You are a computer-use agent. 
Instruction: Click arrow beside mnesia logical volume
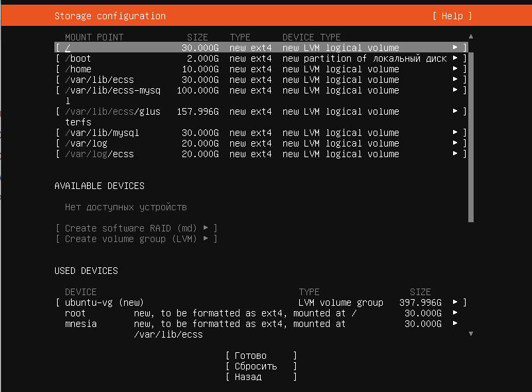pos(455,324)
